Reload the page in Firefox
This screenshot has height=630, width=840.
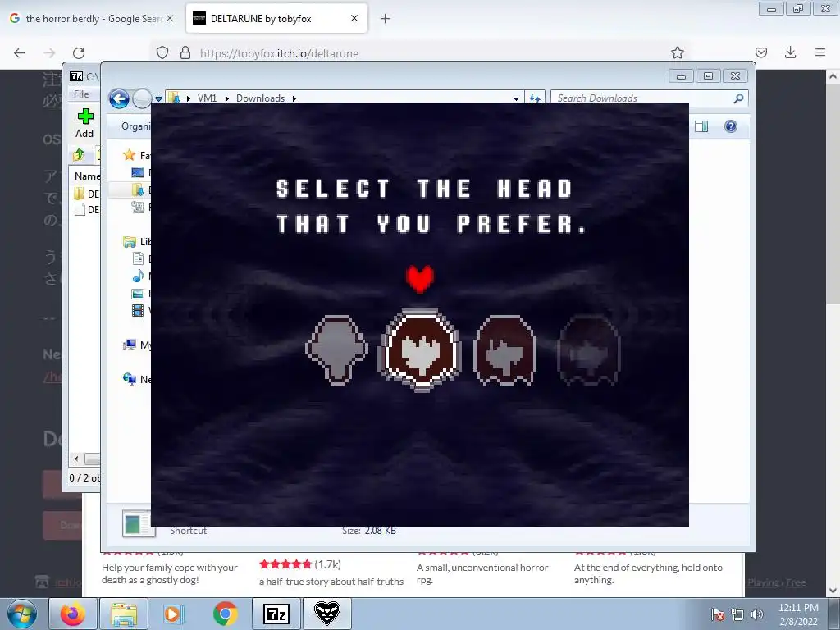tap(79, 53)
